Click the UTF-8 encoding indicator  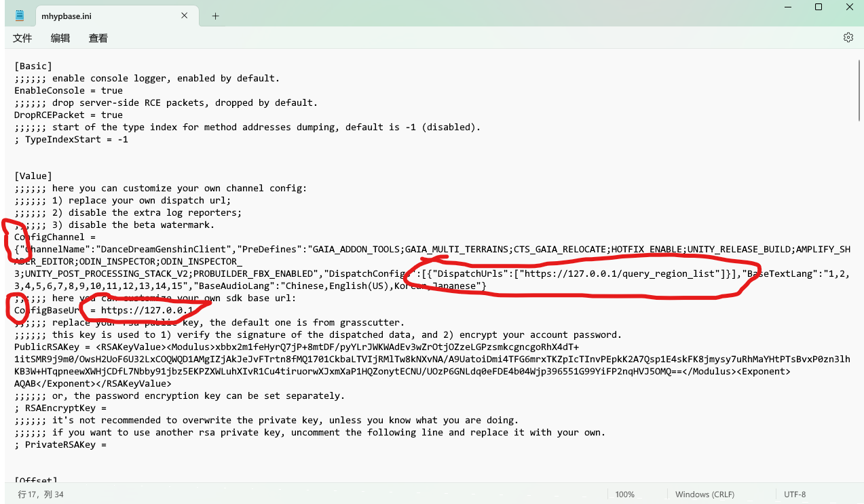pos(795,495)
